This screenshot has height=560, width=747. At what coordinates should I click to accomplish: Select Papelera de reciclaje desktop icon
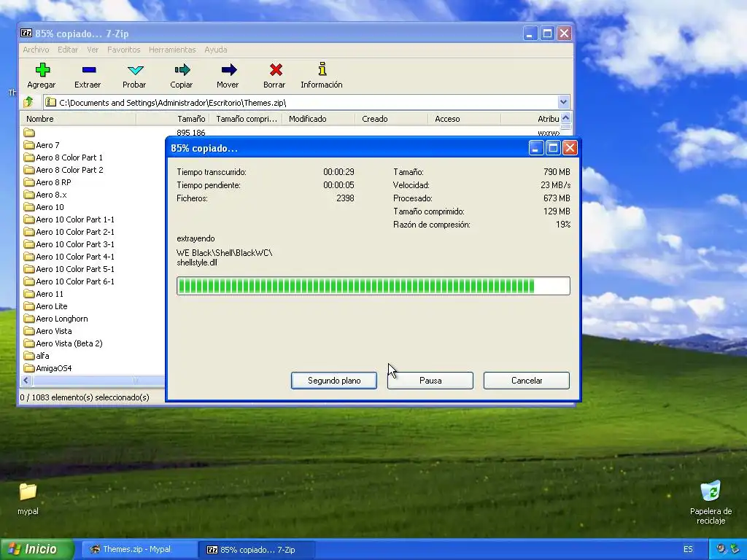pyautogui.click(x=711, y=502)
